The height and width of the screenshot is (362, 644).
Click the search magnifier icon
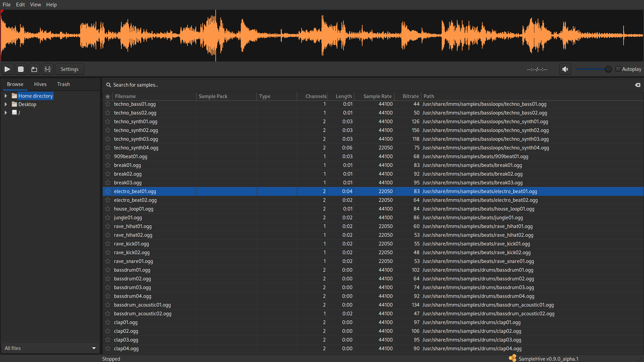108,85
